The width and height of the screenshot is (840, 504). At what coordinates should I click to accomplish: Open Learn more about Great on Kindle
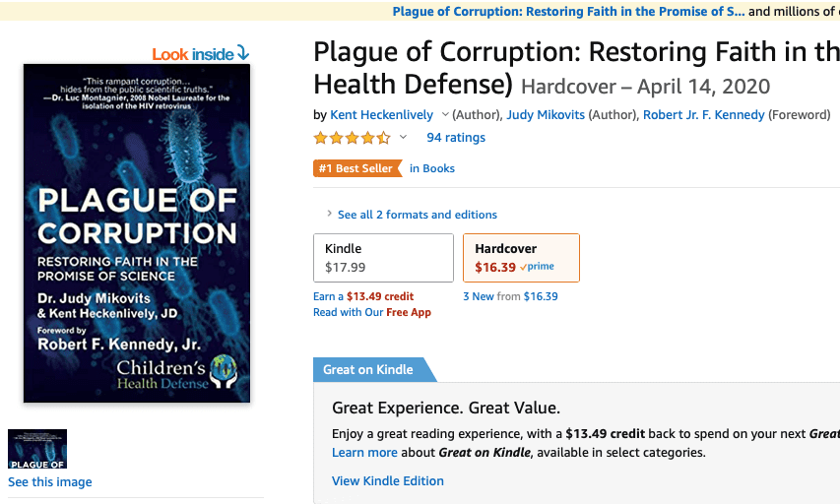pos(364,453)
